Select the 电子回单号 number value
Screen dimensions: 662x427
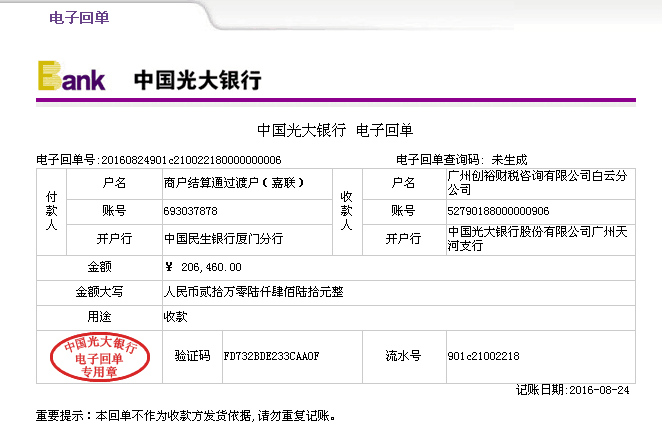[191, 160]
